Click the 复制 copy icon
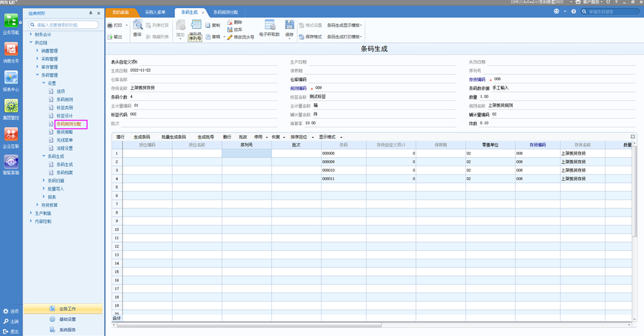This screenshot has width=644, height=336. tap(208, 25)
